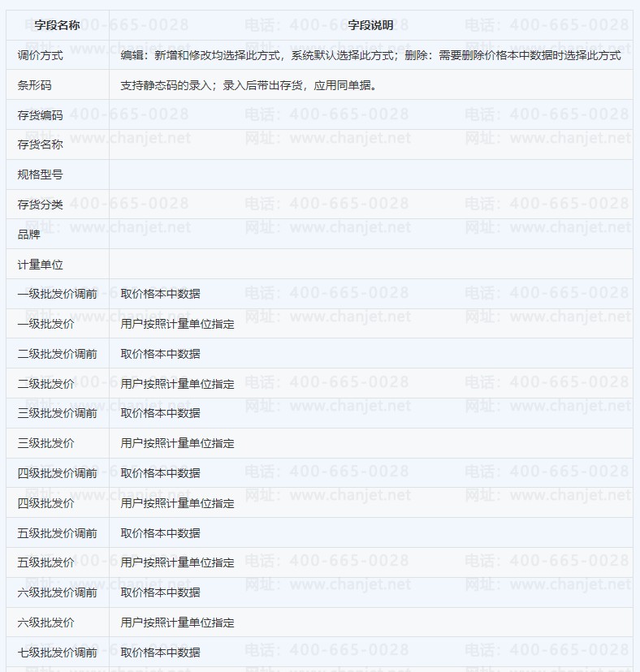Click the 调价方式 description starting with 编辑
640x672 pixels.
coord(370,55)
